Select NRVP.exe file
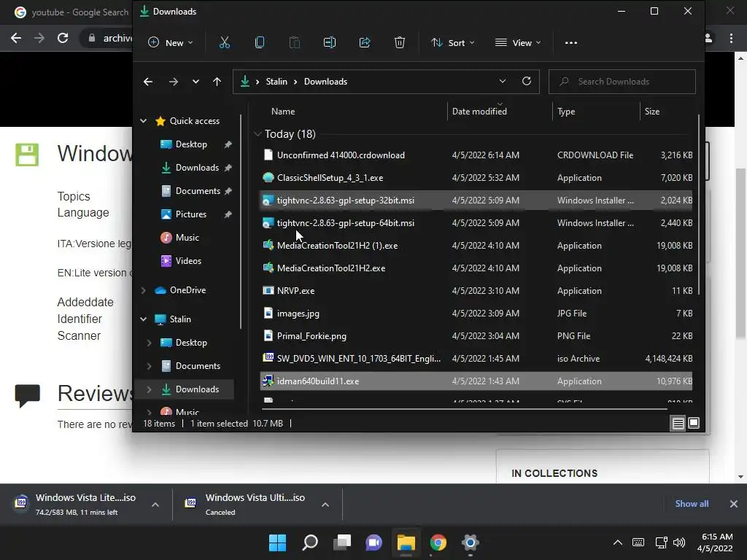747x560 pixels. click(476, 291)
